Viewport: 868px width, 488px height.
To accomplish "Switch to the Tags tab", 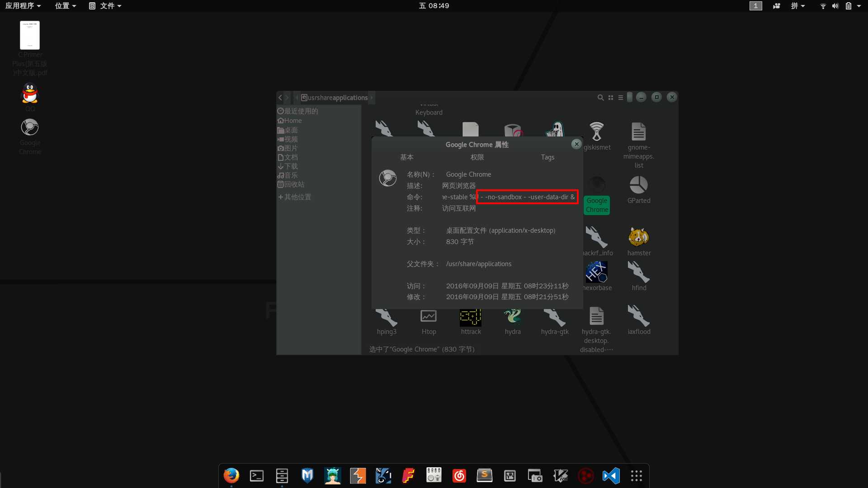I will click(x=547, y=157).
